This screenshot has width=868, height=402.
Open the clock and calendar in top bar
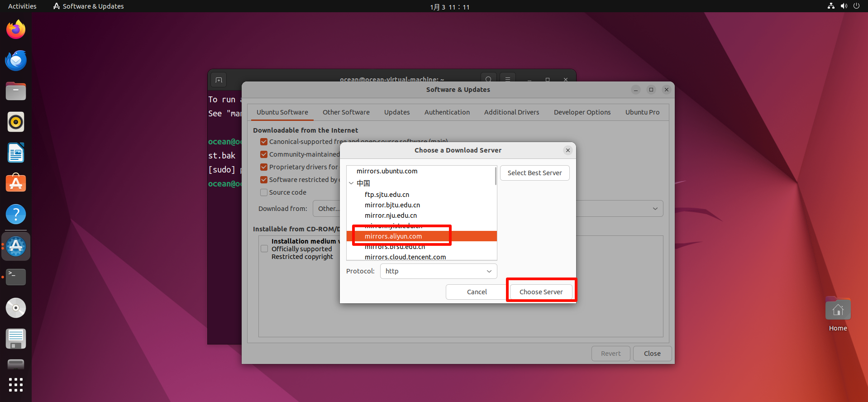click(x=450, y=7)
